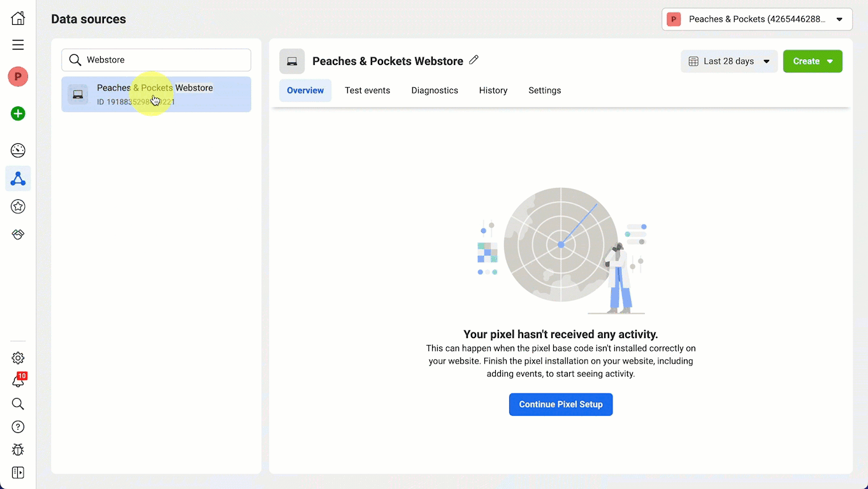Screen dimensions: 868x489
Task: Open the settings gear icon
Action: click(x=18, y=358)
